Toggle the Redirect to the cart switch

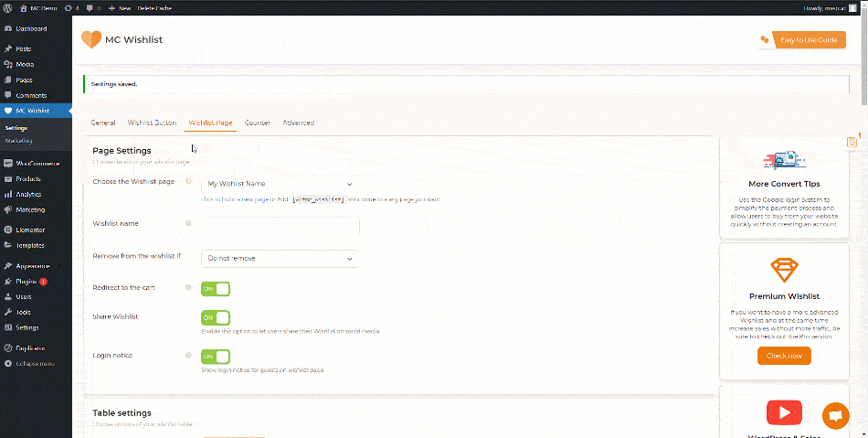(216, 289)
